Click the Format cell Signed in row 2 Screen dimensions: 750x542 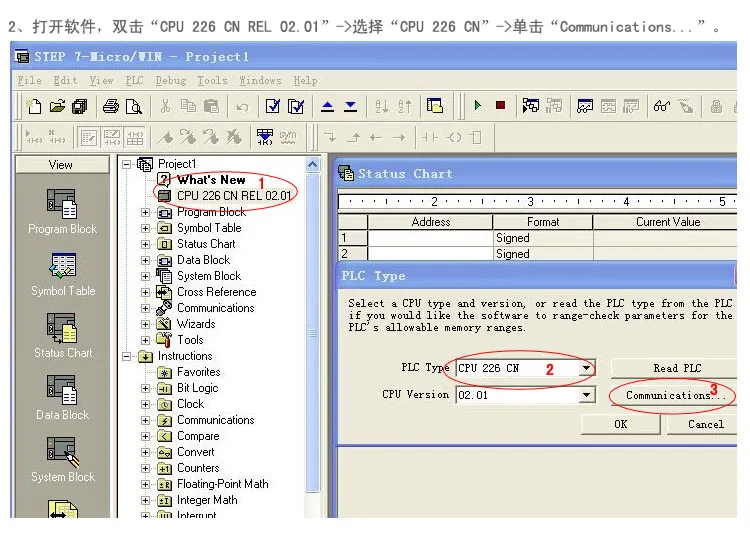[543, 254]
